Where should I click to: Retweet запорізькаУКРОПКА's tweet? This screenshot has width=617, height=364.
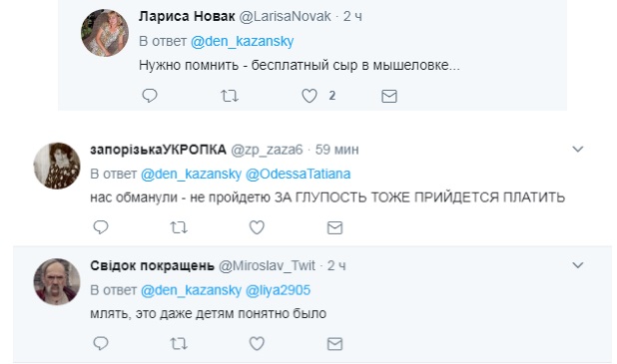(179, 227)
